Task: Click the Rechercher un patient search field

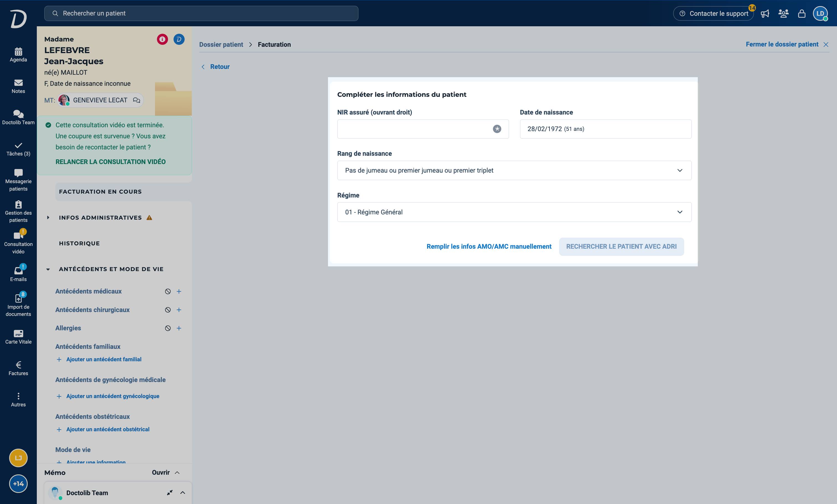Action: tap(201, 14)
